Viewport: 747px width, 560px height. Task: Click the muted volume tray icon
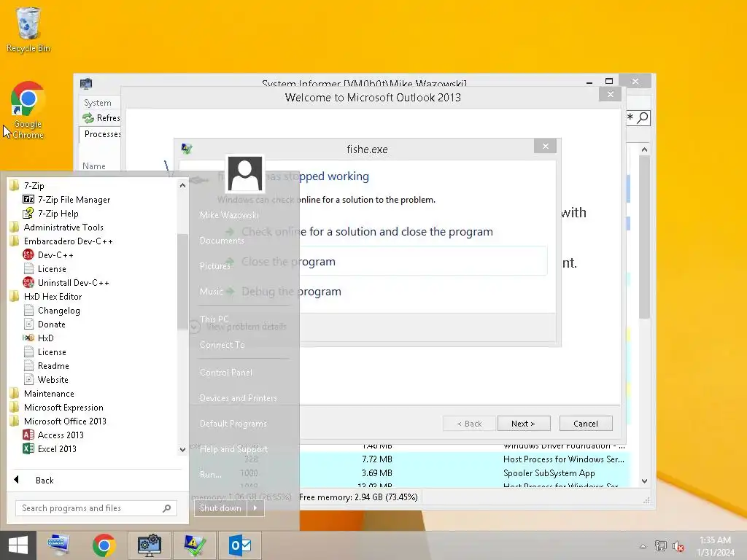point(678,546)
